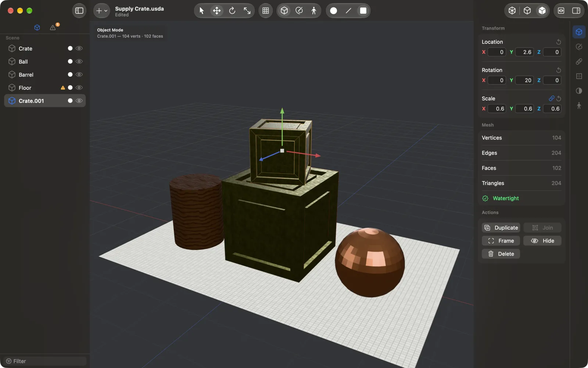Open object properties cube inspector tab

(579, 32)
